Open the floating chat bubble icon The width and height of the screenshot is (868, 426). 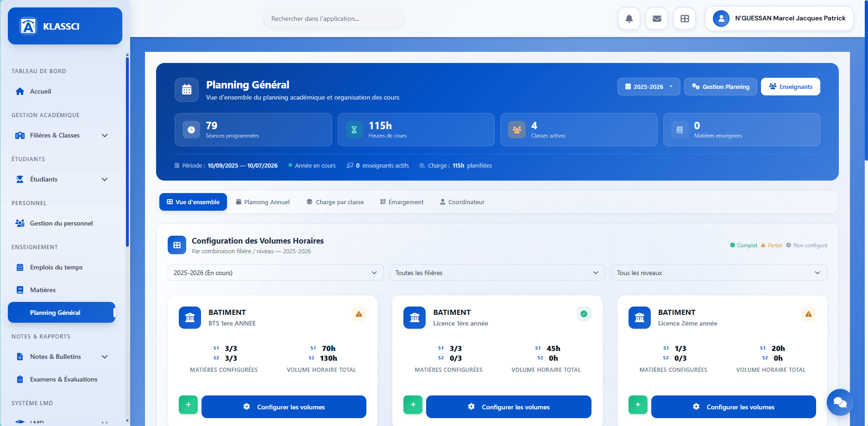[x=839, y=402]
